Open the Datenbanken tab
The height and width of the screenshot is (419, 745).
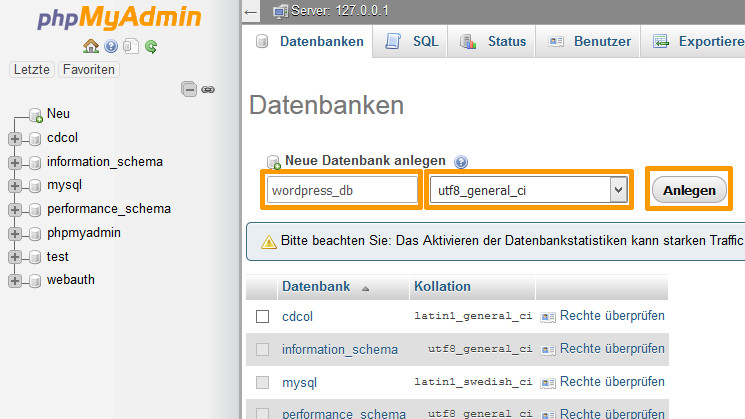coord(307,42)
